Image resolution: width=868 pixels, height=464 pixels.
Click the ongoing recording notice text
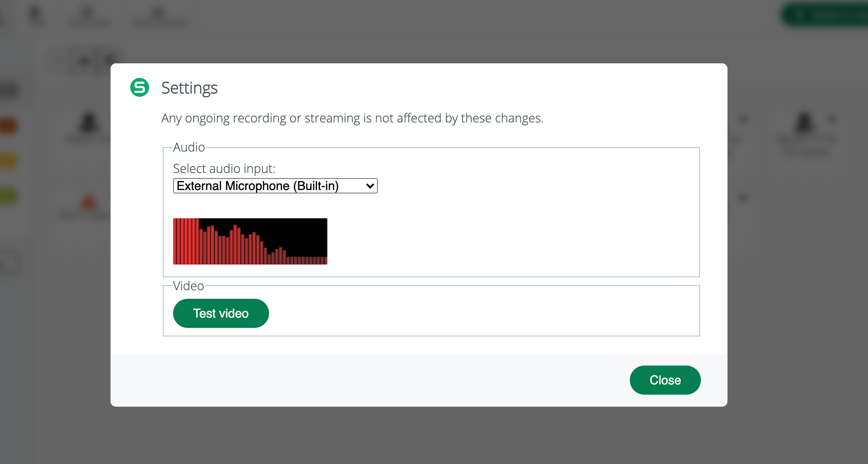(x=352, y=118)
